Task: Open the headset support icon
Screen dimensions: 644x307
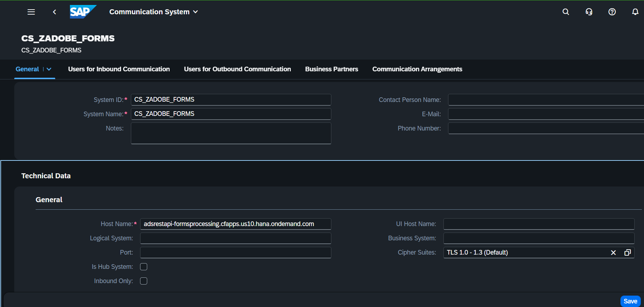Action: click(x=589, y=12)
